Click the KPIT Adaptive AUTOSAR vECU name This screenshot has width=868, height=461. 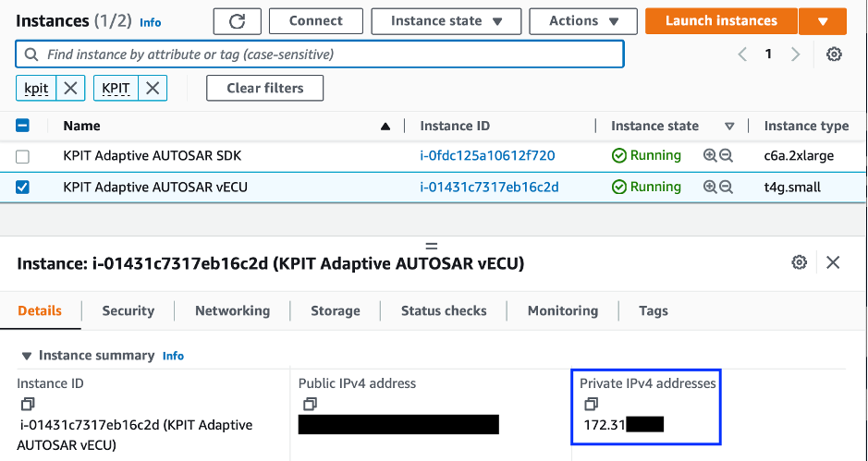pos(155,187)
